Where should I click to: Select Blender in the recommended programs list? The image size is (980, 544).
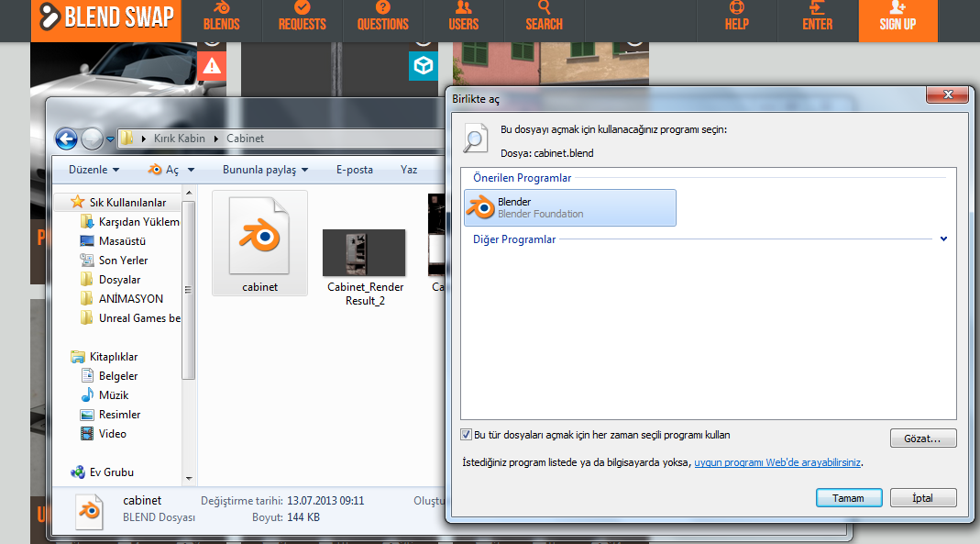tap(570, 207)
